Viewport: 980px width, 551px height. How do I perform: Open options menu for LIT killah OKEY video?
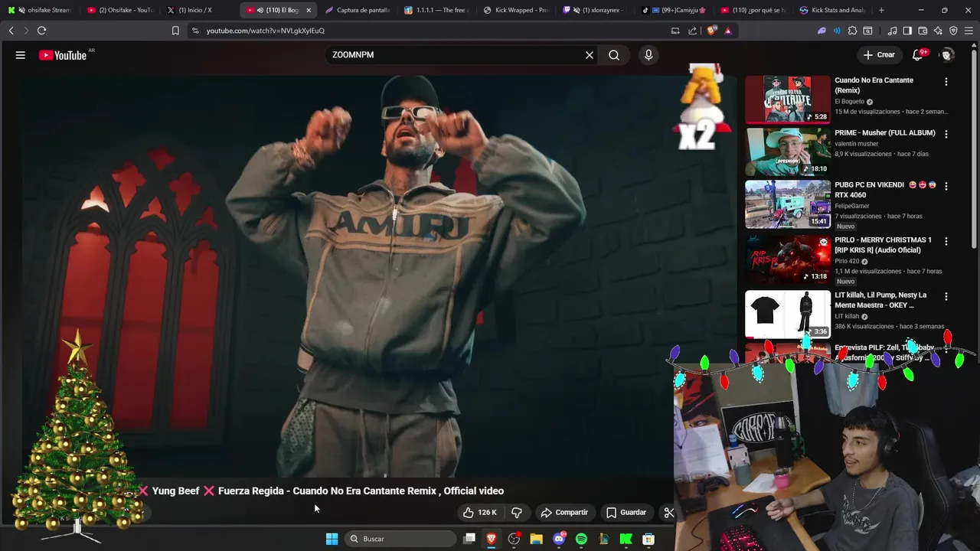point(946,296)
